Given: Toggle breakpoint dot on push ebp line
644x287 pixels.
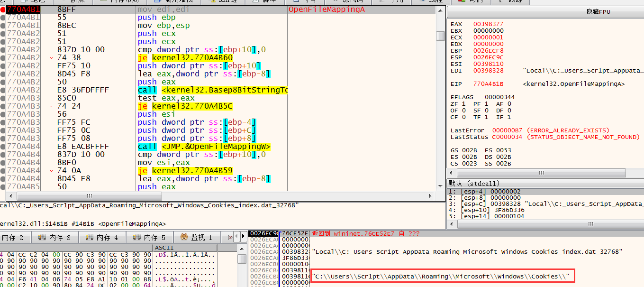Looking at the screenshot, I should 3,18.
